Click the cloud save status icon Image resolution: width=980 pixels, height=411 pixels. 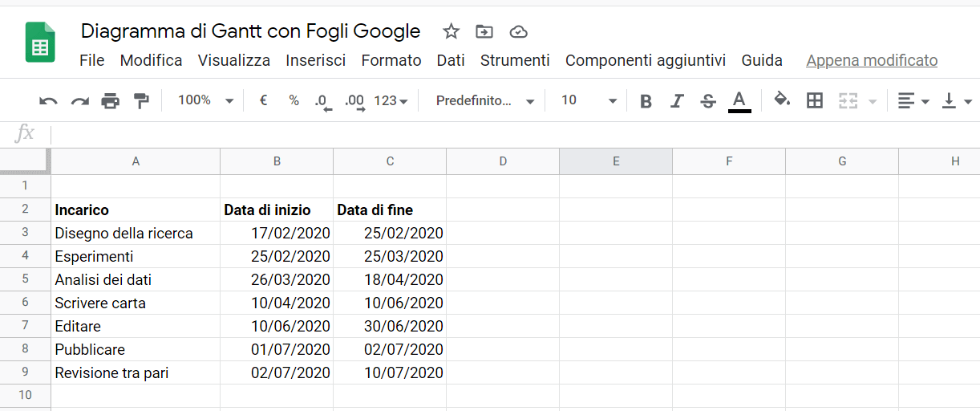[519, 31]
